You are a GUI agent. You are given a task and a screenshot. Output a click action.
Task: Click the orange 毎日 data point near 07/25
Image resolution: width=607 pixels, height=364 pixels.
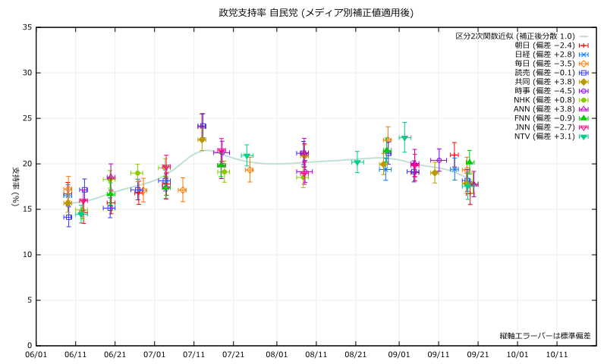[x=249, y=170]
